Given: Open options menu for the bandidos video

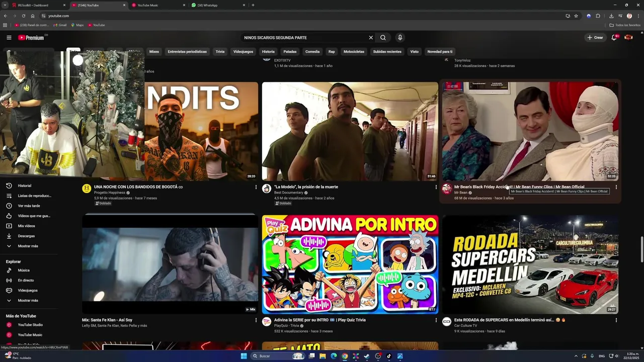Looking at the screenshot, I should 256,187.
